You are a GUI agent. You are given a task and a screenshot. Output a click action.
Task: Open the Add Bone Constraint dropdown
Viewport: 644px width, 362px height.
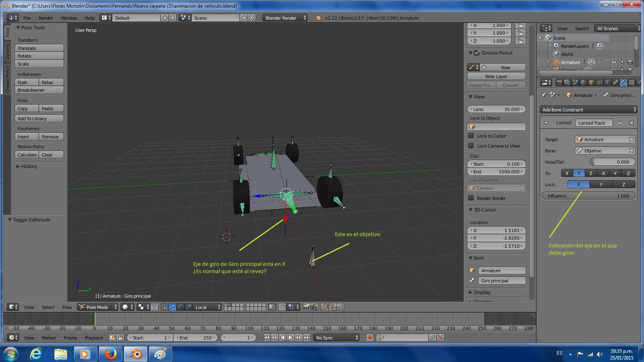pos(588,110)
